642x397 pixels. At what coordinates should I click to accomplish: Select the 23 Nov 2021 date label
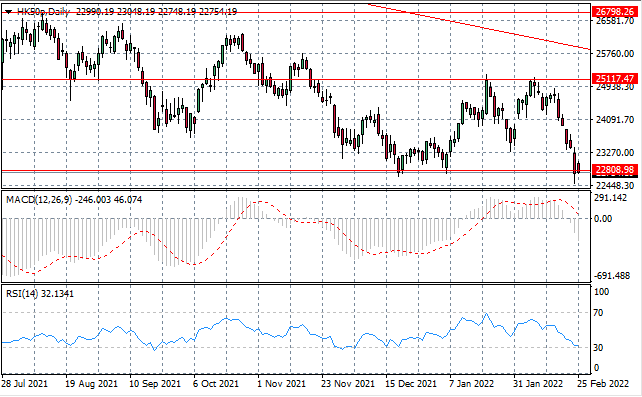coord(348,384)
